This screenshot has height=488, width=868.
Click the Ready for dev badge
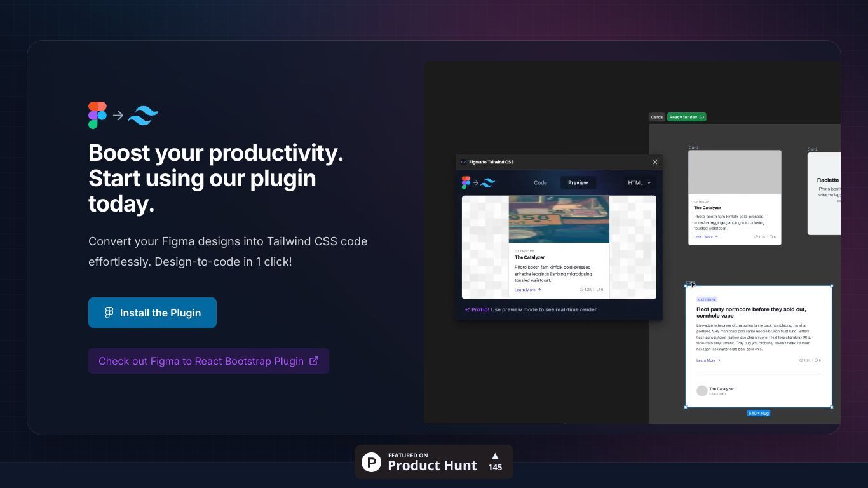click(686, 117)
